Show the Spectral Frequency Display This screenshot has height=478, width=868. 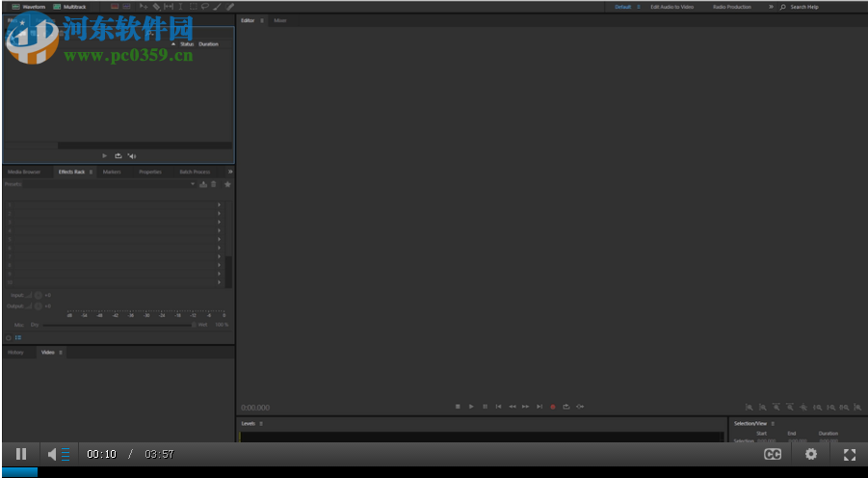115,7
